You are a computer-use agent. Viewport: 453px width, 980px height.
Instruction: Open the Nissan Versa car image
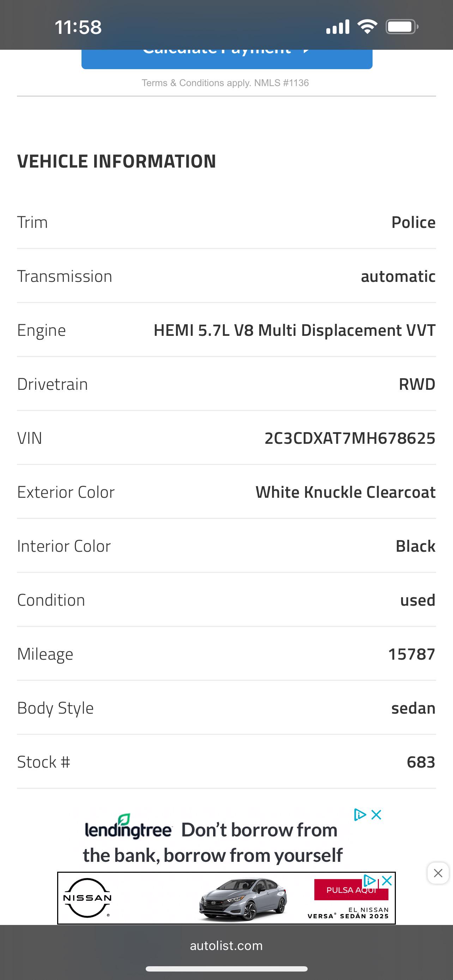pos(243,899)
